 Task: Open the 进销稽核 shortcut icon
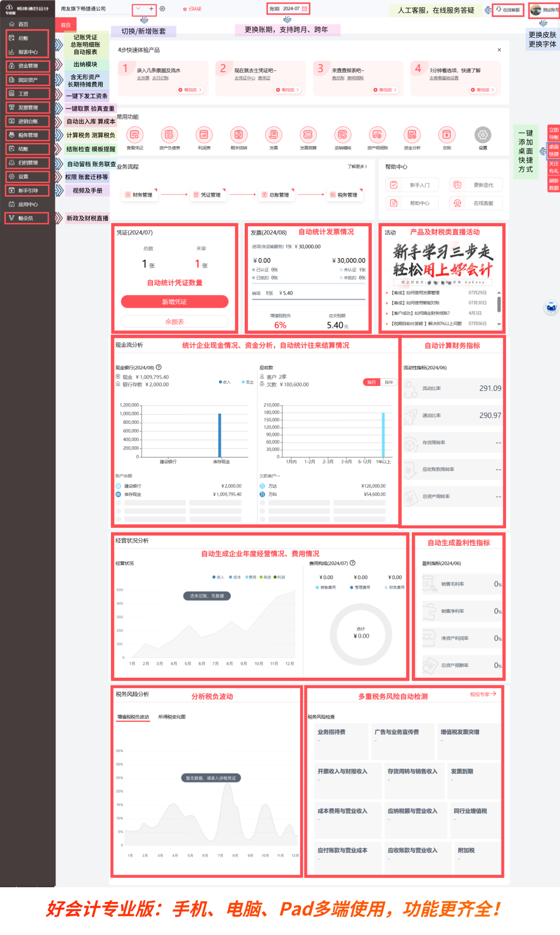point(342,135)
